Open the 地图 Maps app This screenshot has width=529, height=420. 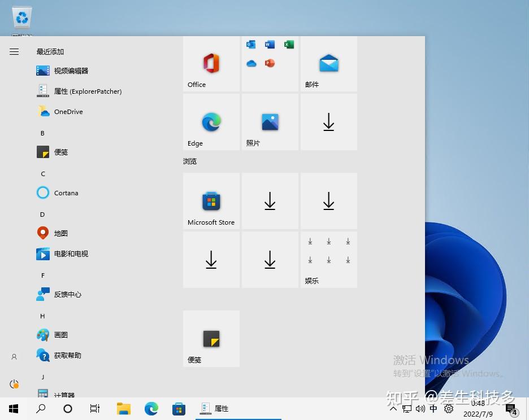pos(60,233)
